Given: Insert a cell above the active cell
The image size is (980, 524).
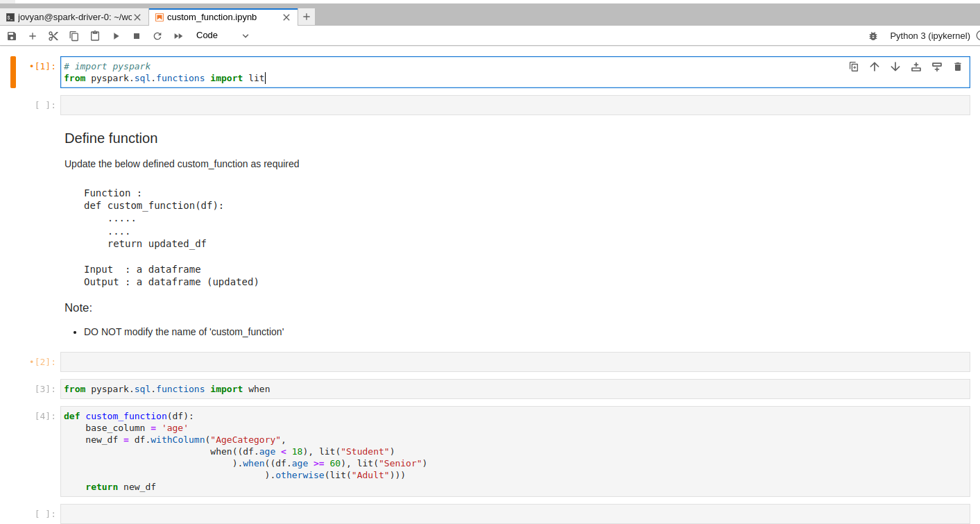Looking at the screenshot, I should coord(916,67).
